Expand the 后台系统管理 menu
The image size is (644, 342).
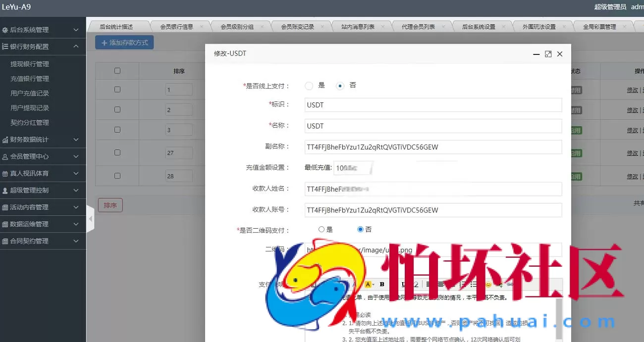(x=43, y=29)
